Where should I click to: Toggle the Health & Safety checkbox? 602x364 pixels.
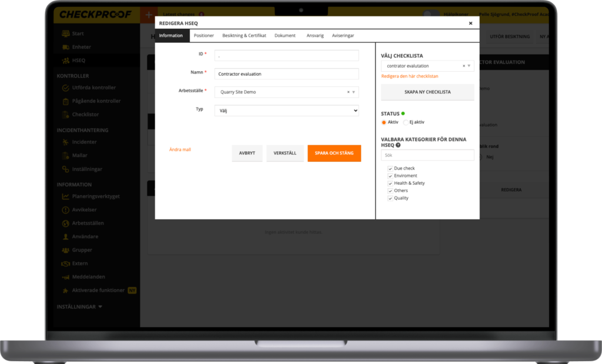(390, 183)
